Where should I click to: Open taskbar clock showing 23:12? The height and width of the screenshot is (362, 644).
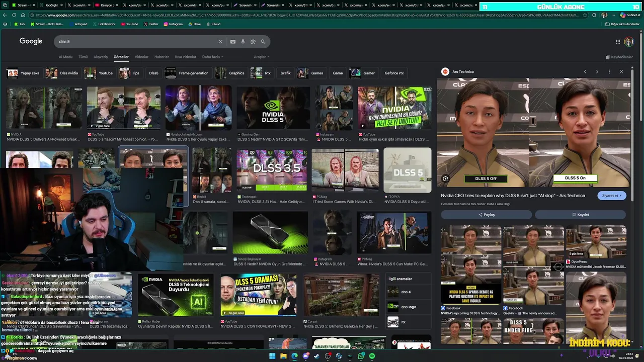tap(625, 356)
